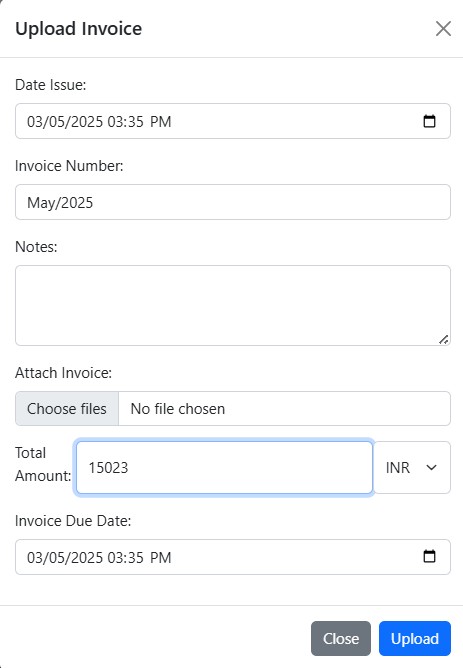Viewport: 463px width, 668px height.
Task: Click the No file chosen text area
Action: coord(178,409)
